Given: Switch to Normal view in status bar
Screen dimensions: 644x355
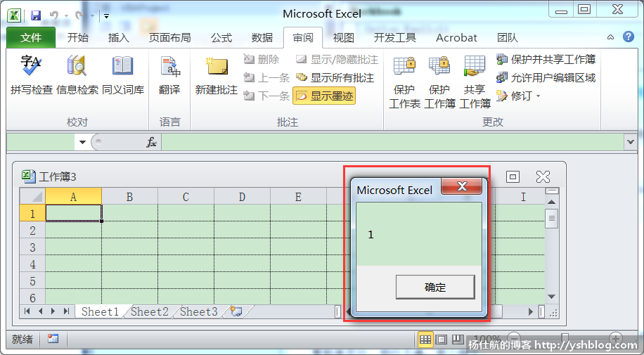Looking at the screenshot, I should tap(425, 340).
